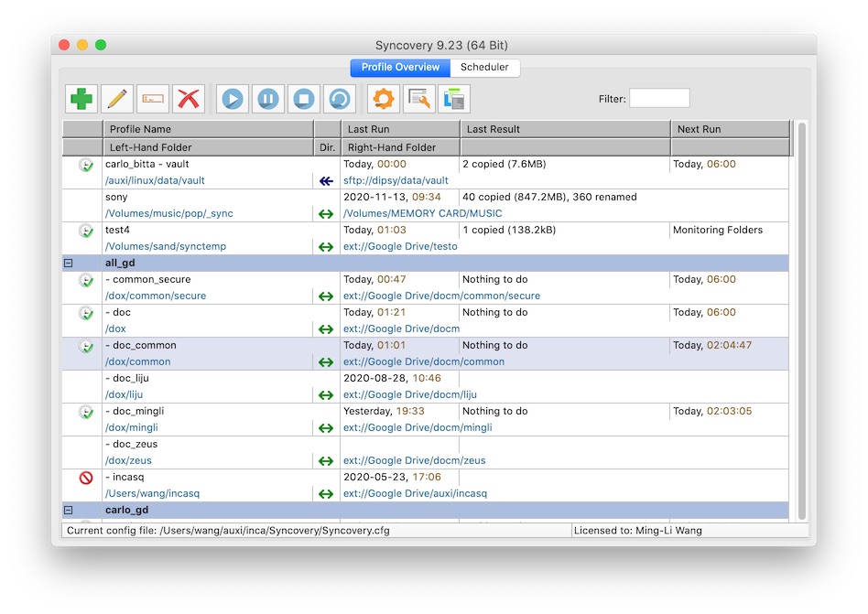Image resolution: width=868 pixels, height=614 pixels.
Task: Select the all_gd group row label
Action: click(120, 264)
